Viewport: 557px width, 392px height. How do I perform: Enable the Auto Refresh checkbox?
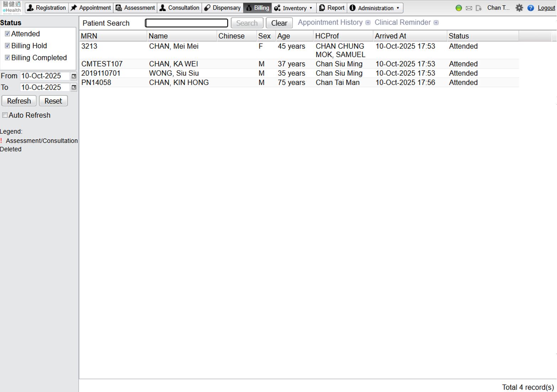[x=5, y=115]
